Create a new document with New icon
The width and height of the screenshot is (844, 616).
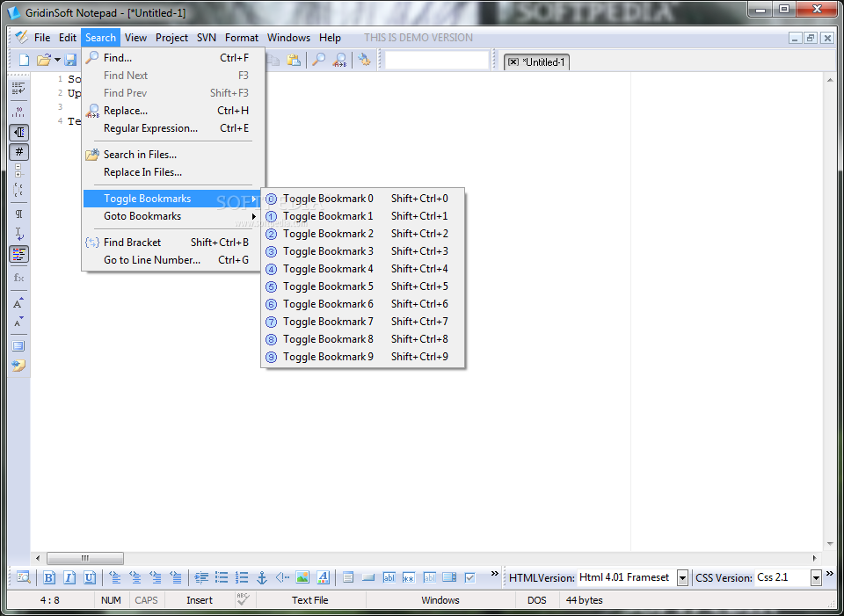tap(24, 60)
